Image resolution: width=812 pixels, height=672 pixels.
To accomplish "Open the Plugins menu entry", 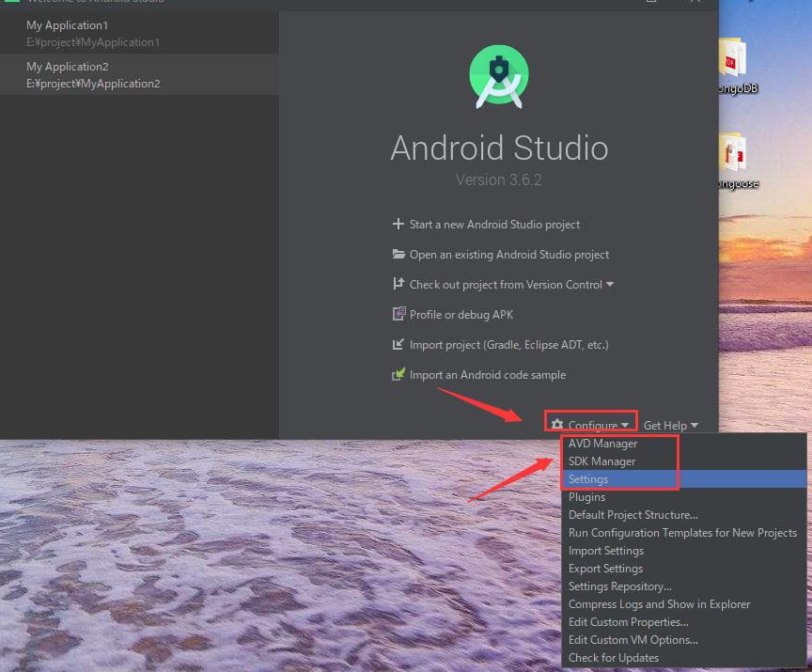I will tap(588, 496).
